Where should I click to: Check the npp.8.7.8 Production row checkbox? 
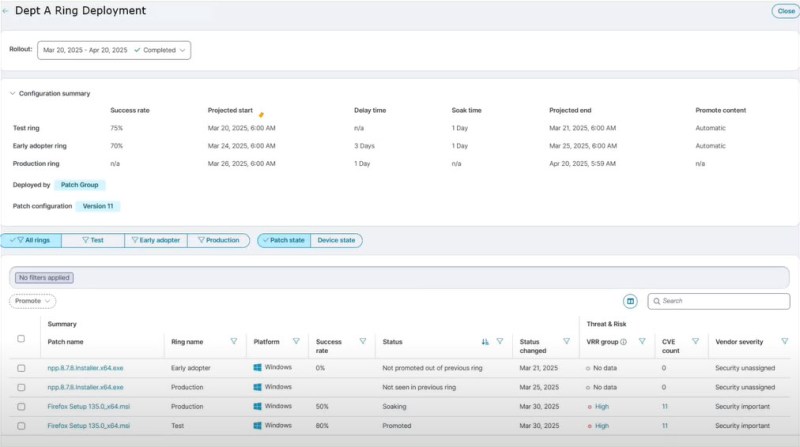(21, 387)
